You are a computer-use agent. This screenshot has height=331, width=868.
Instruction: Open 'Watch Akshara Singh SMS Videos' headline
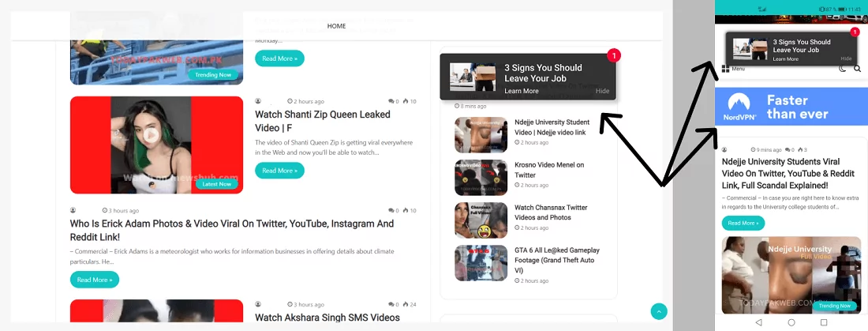click(327, 318)
